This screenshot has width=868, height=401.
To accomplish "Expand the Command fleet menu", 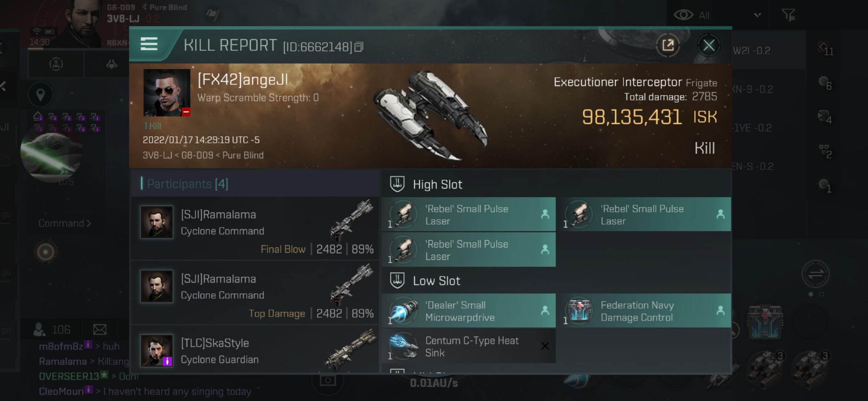I will pyautogui.click(x=65, y=224).
